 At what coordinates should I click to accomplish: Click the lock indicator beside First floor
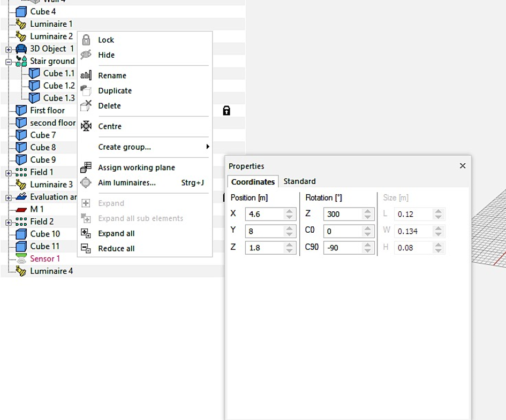[x=226, y=111]
